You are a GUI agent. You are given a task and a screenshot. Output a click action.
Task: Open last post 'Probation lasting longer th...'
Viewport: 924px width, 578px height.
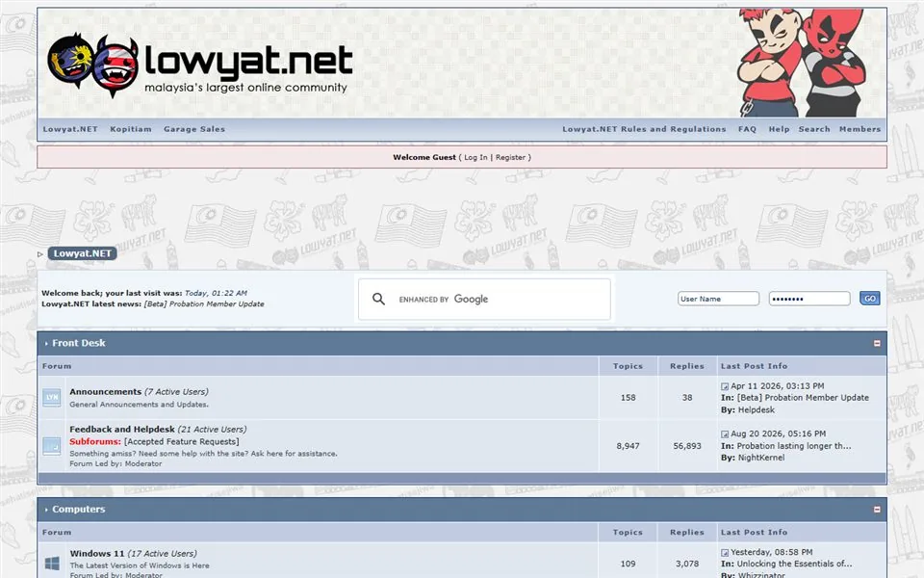coord(794,446)
